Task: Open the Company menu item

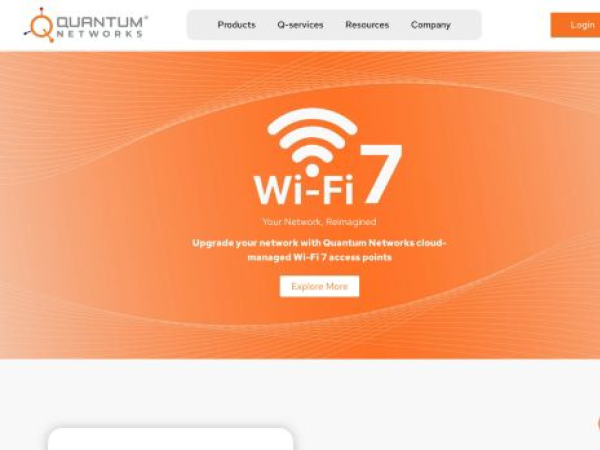Action: tap(430, 25)
